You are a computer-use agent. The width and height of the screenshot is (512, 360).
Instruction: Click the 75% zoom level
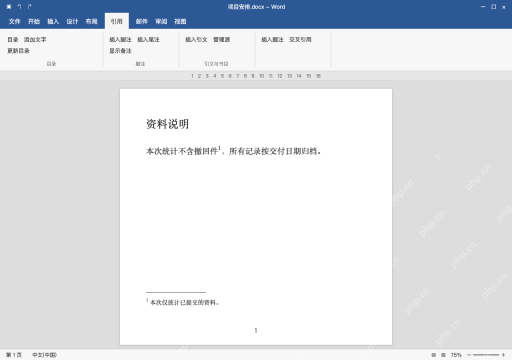coord(456,355)
